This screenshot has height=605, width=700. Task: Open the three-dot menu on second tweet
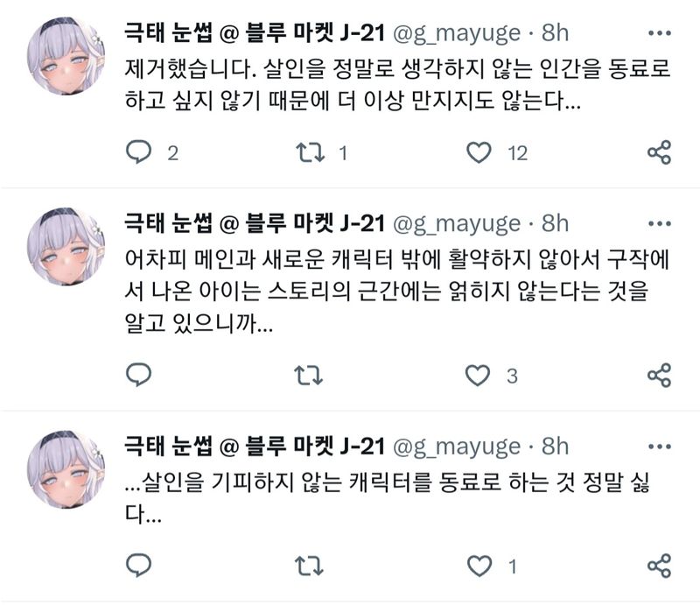tap(660, 223)
